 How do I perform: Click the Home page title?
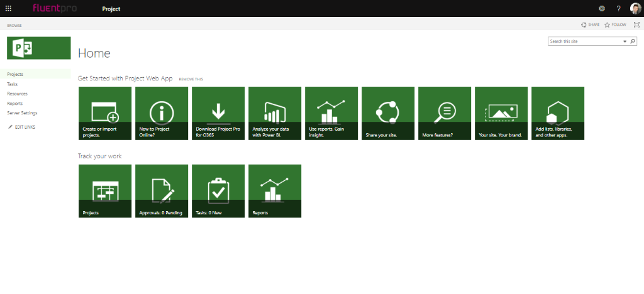(x=94, y=53)
